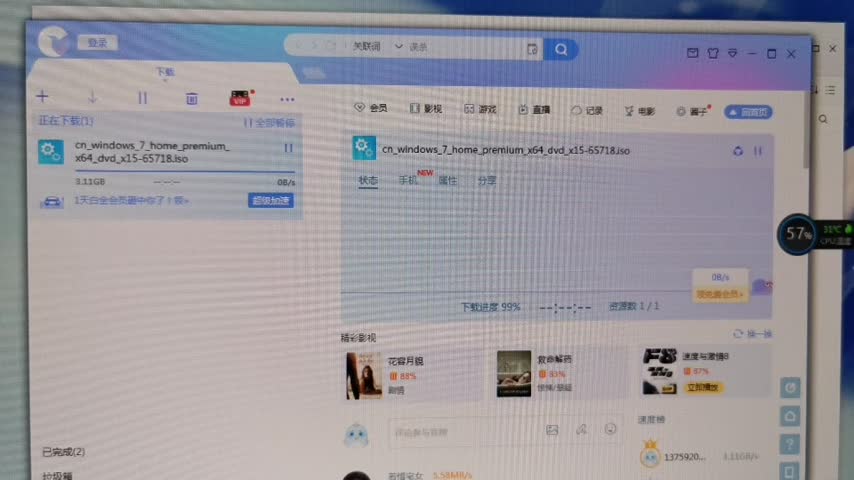Pause the windows 7 iso task in list
The image size is (854, 480).
click(x=289, y=148)
